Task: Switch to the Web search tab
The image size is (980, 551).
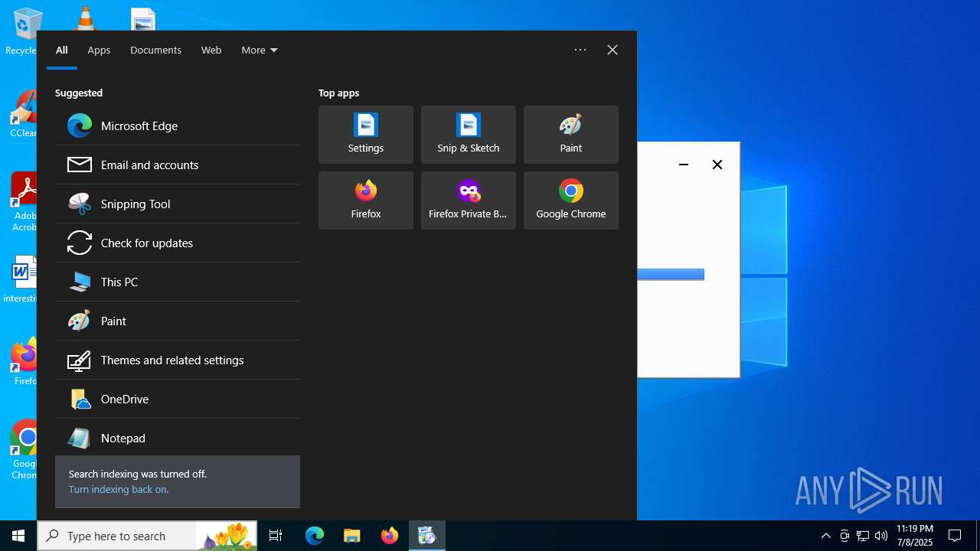Action: [211, 50]
